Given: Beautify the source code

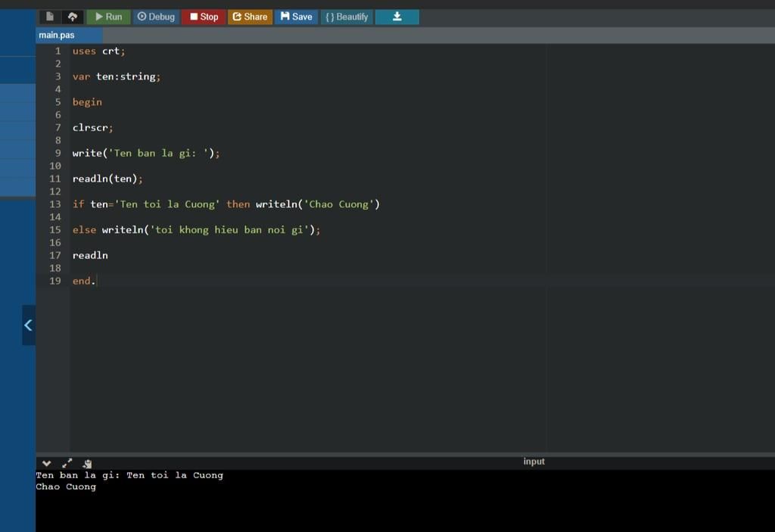Looking at the screenshot, I should [x=347, y=17].
